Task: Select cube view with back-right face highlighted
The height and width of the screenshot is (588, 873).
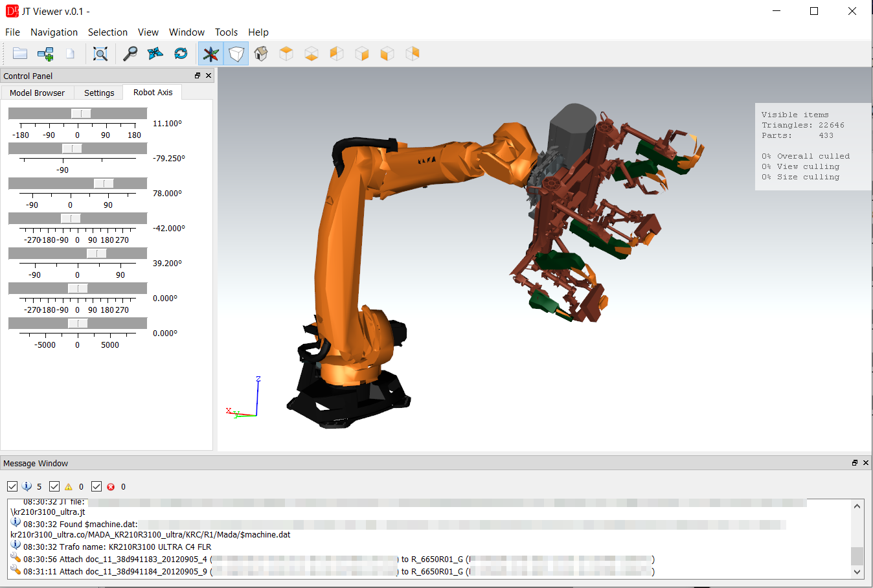Action: coord(413,54)
